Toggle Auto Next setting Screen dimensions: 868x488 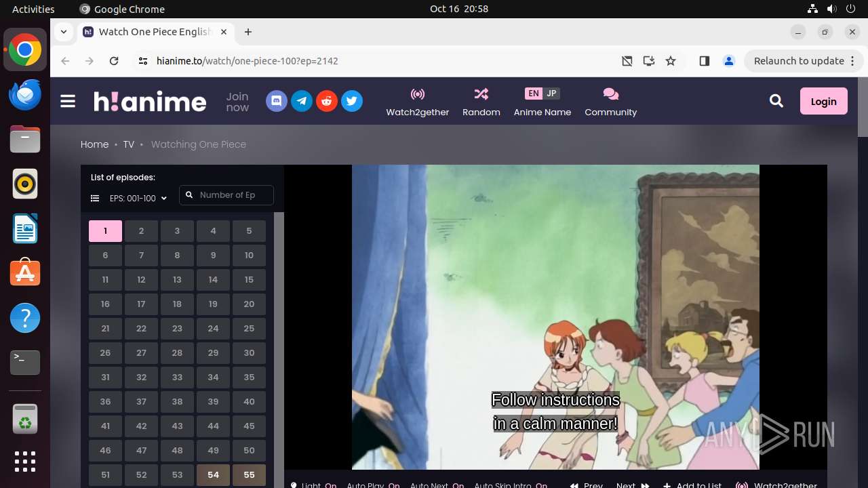(x=437, y=485)
